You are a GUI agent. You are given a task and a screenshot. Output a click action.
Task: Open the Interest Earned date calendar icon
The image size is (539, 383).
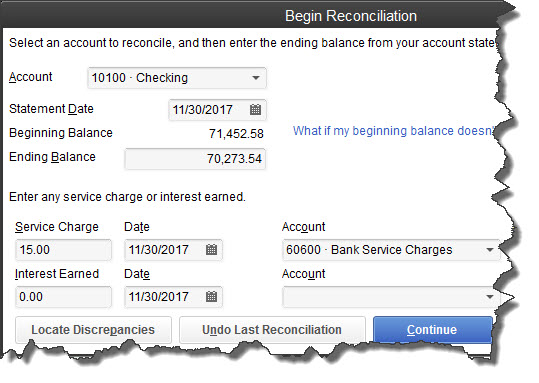pos(211,297)
